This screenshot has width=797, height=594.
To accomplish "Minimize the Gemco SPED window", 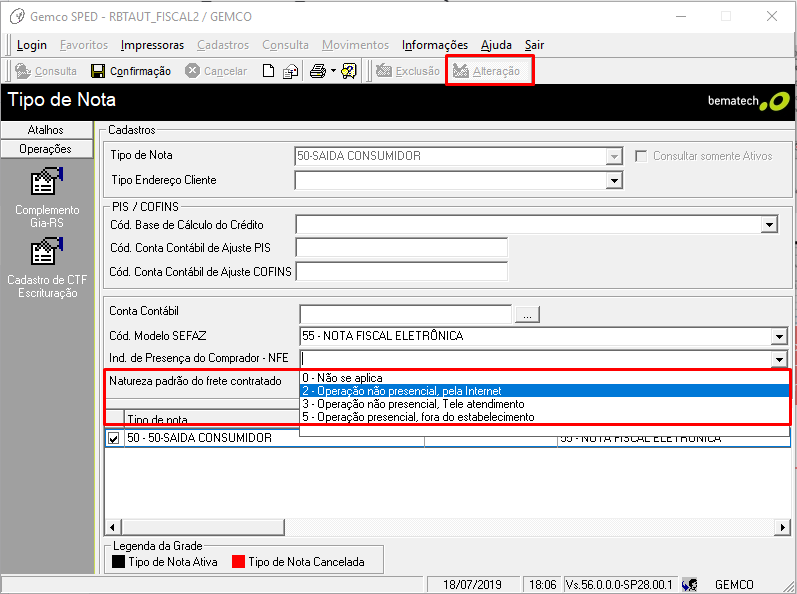I will (x=681, y=16).
